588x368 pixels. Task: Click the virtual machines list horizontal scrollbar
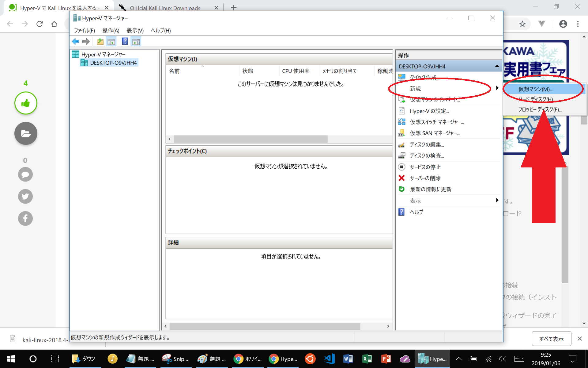click(x=250, y=139)
